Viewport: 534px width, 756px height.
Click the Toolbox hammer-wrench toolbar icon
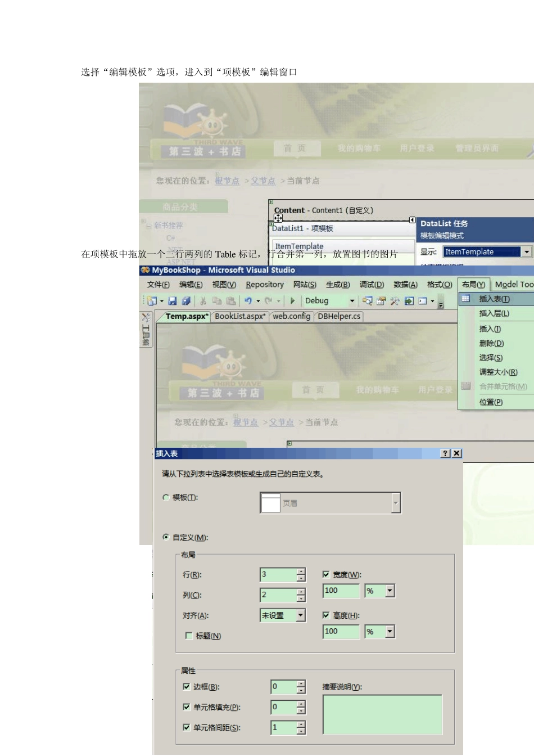point(395,301)
